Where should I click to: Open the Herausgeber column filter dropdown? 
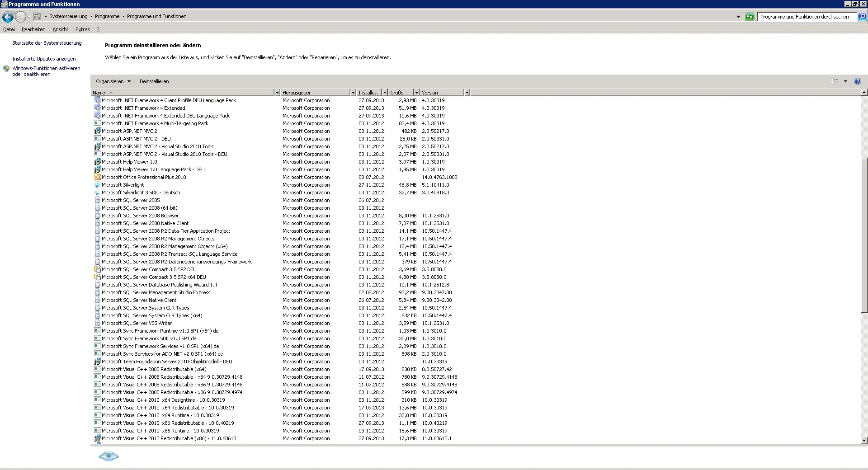tap(353, 93)
